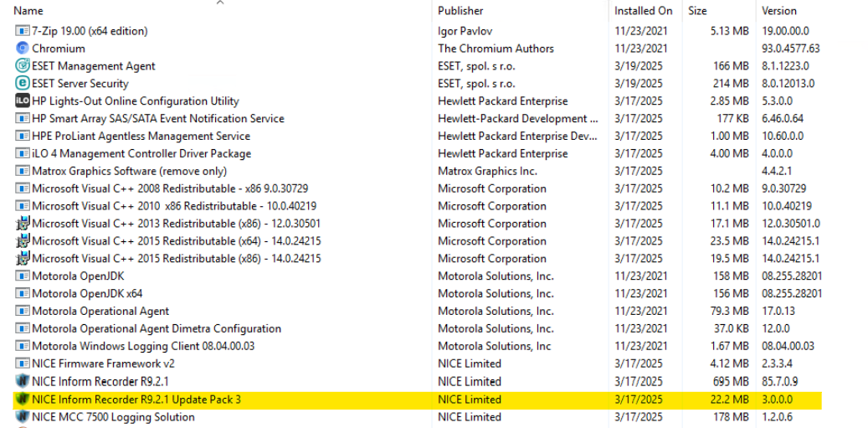Sort programs by the Publisher column header
This screenshot has height=428, width=868.
click(460, 11)
